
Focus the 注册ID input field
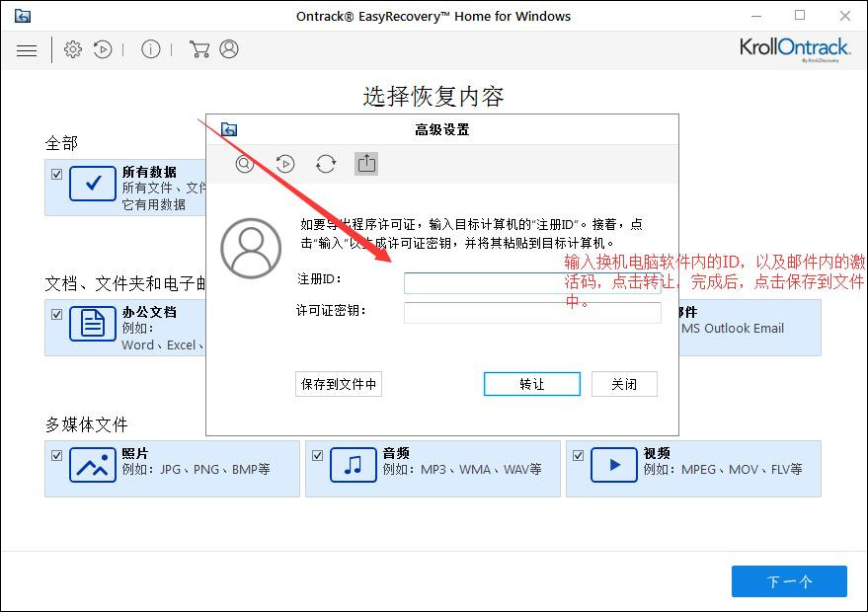(532, 282)
